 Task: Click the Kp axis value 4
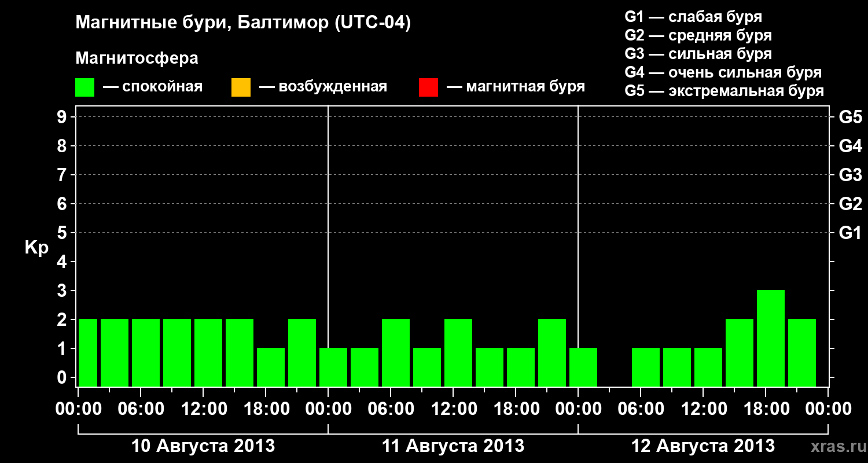point(63,262)
